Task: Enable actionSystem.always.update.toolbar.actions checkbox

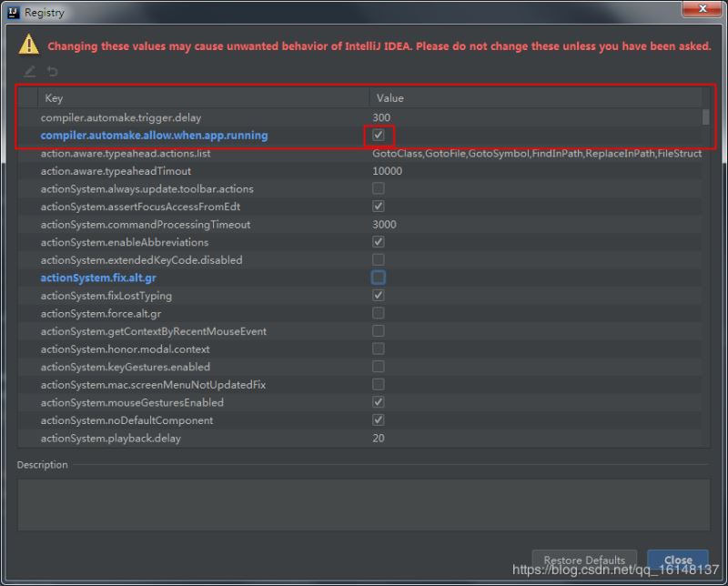Action: 379,188
